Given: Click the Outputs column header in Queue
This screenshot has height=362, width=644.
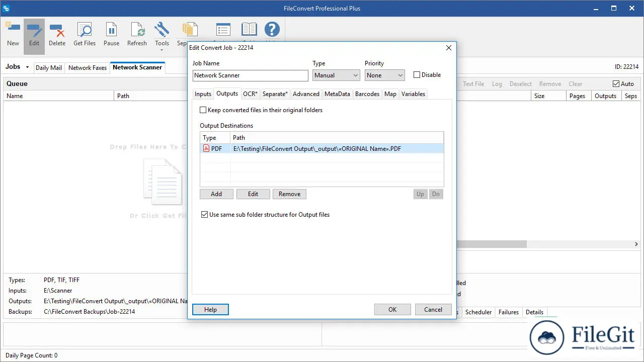Looking at the screenshot, I should click(x=607, y=96).
